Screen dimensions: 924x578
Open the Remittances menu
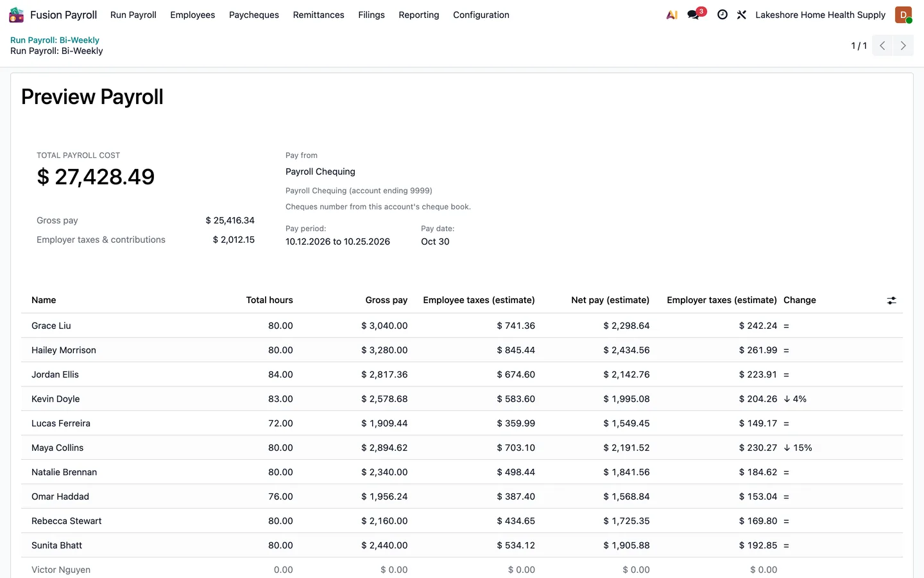(319, 15)
